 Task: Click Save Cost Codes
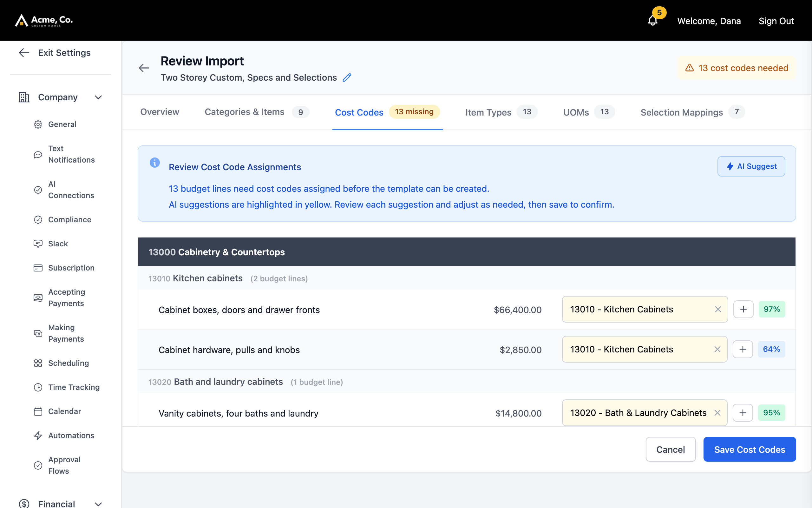[x=750, y=450]
